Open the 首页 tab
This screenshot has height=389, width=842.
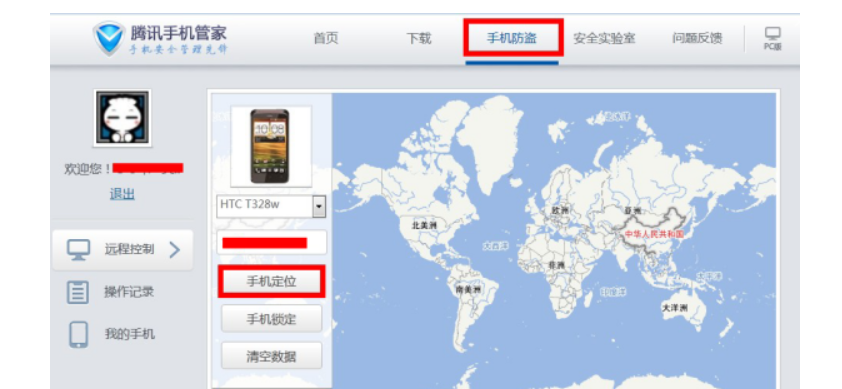326,39
